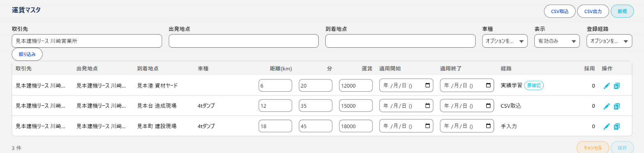Click 4tダンプ in the 見本台 row
The image size is (644, 153).
(206, 106)
